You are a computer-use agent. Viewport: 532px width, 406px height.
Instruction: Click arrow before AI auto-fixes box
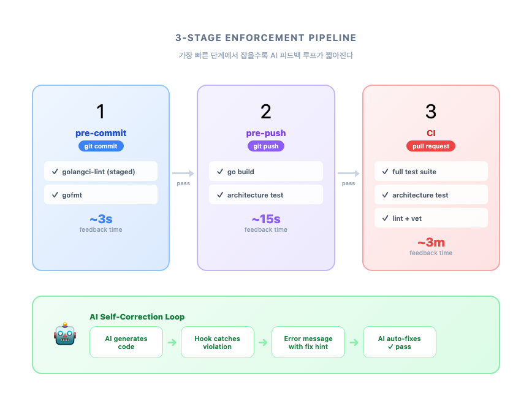point(354,342)
